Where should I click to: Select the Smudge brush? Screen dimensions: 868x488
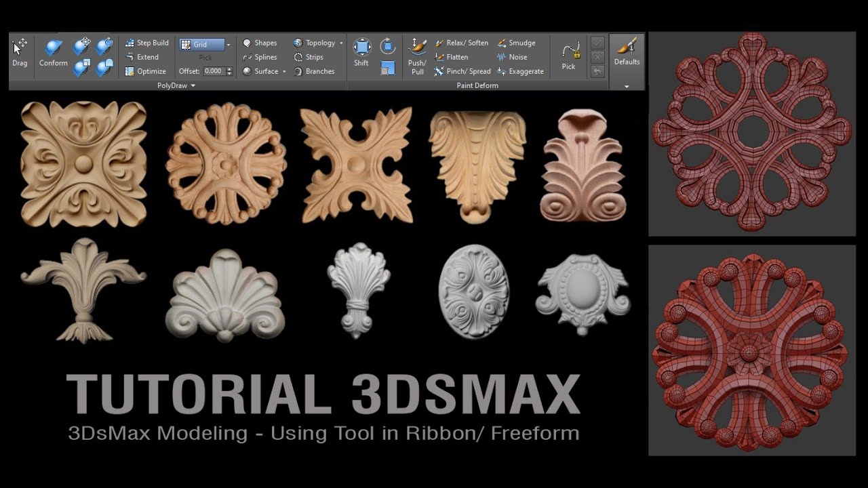516,43
